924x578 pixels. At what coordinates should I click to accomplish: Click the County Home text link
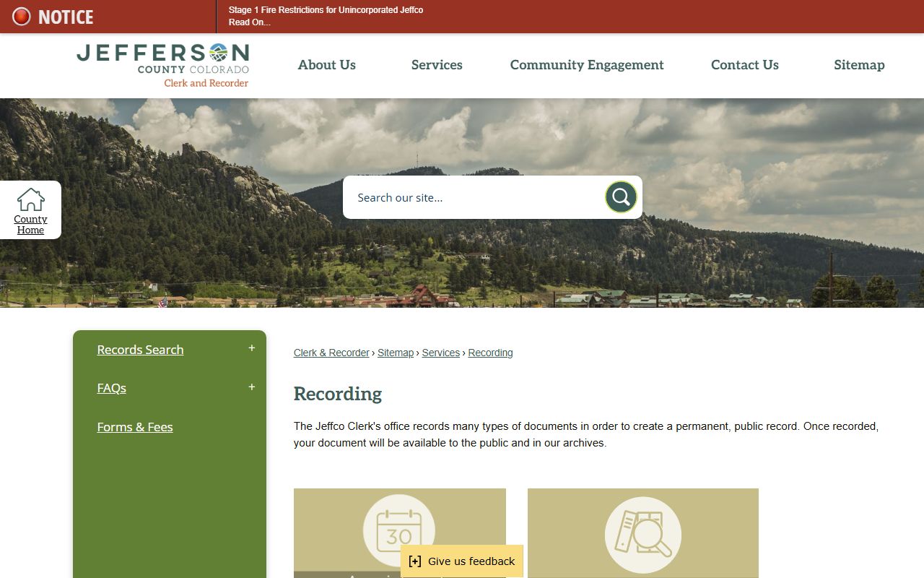30,225
